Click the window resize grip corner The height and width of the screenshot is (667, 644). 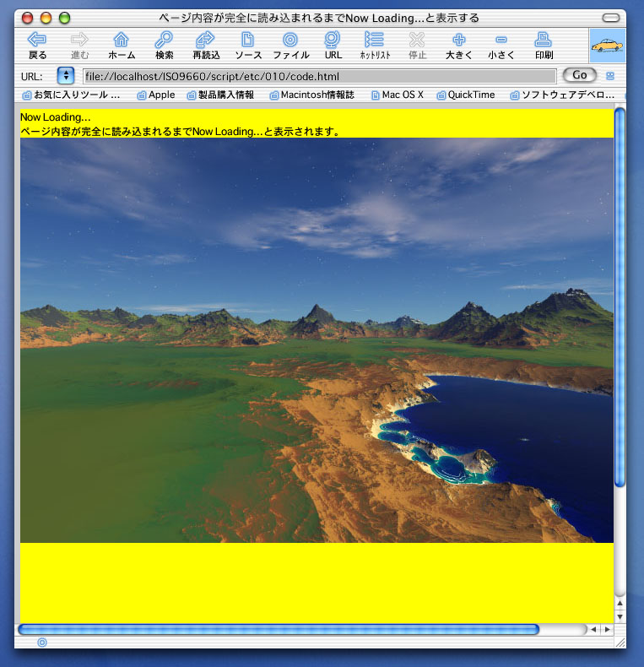pyautogui.click(x=620, y=643)
